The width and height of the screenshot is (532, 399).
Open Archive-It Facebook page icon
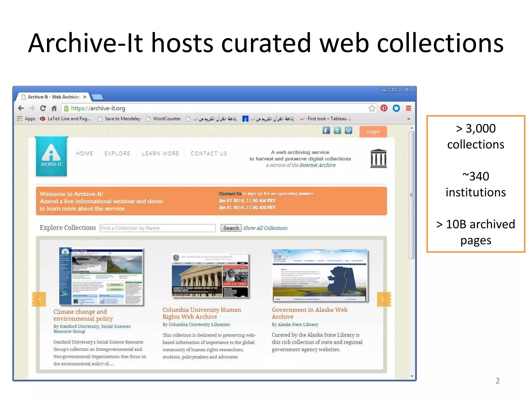click(x=326, y=130)
